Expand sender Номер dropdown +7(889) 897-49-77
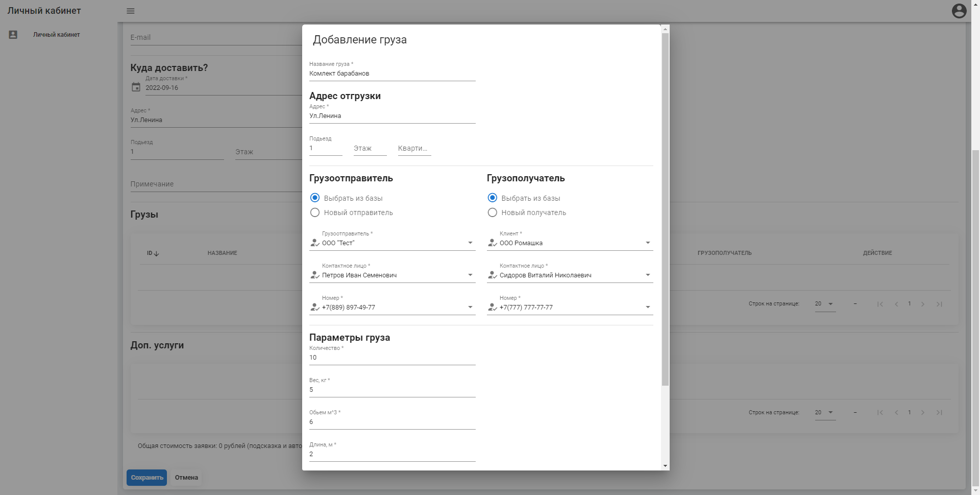Image resolution: width=980 pixels, height=495 pixels. (470, 308)
